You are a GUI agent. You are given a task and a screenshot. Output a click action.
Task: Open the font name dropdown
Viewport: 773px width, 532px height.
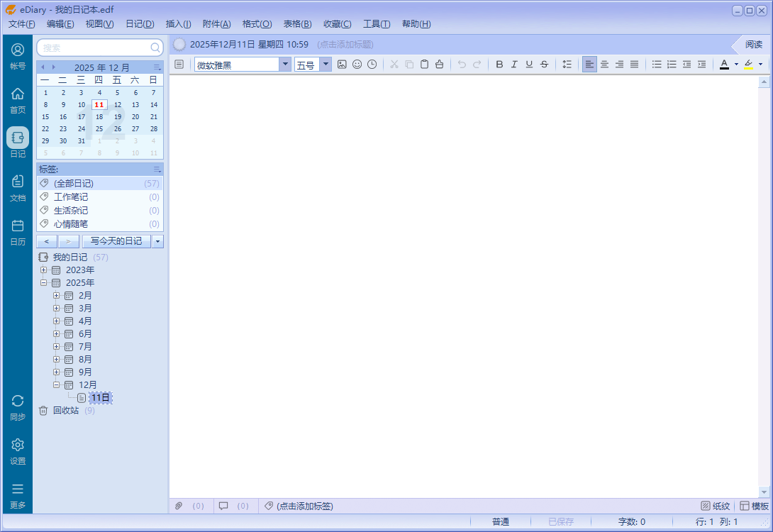tap(285, 65)
